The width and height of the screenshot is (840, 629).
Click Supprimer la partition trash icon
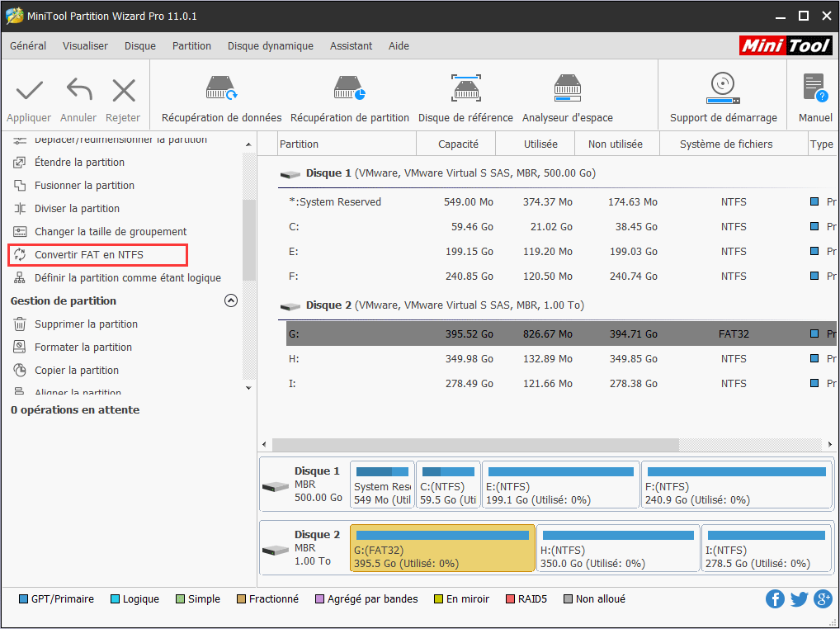pyautogui.click(x=20, y=324)
